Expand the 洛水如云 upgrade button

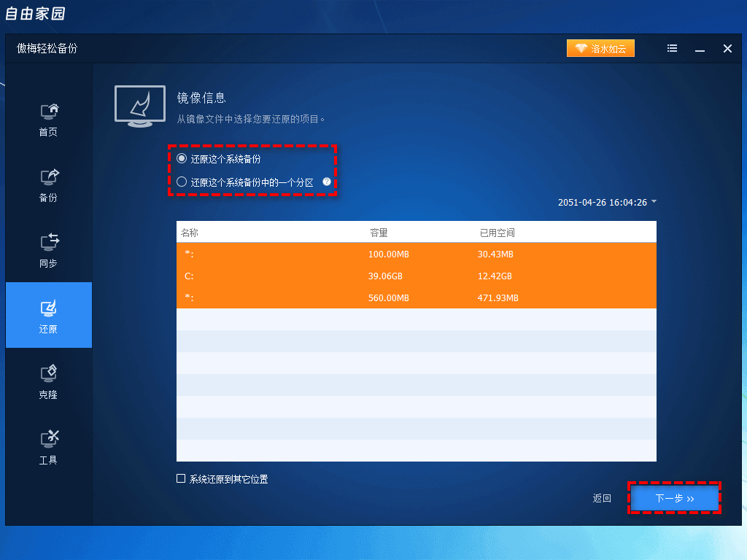[x=600, y=48]
